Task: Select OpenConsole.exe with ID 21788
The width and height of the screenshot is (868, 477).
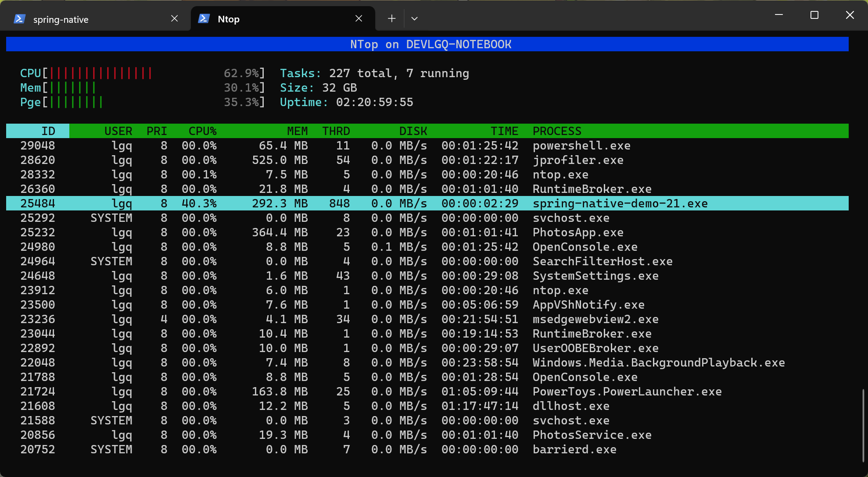Action: 427,377
